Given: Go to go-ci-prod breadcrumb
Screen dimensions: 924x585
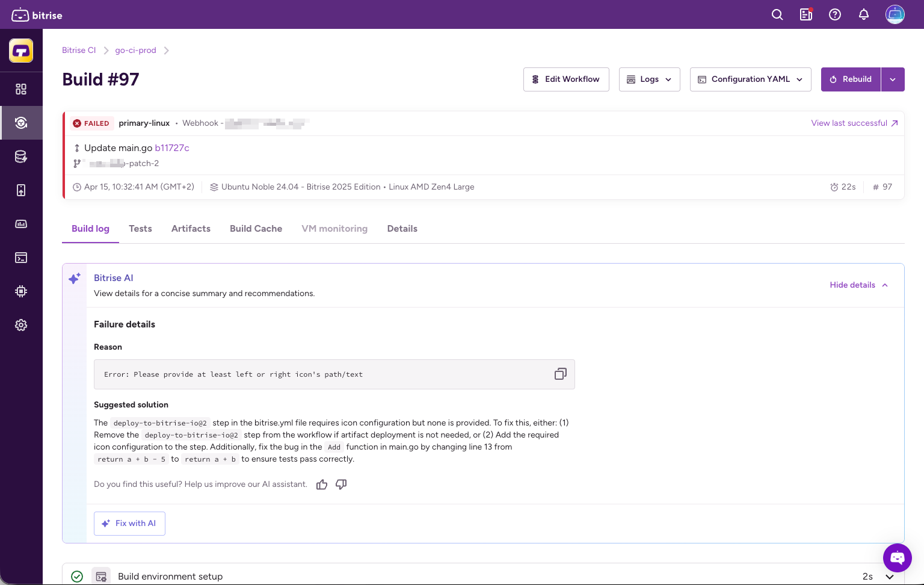Looking at the screenshot, I should click(135, 51).
